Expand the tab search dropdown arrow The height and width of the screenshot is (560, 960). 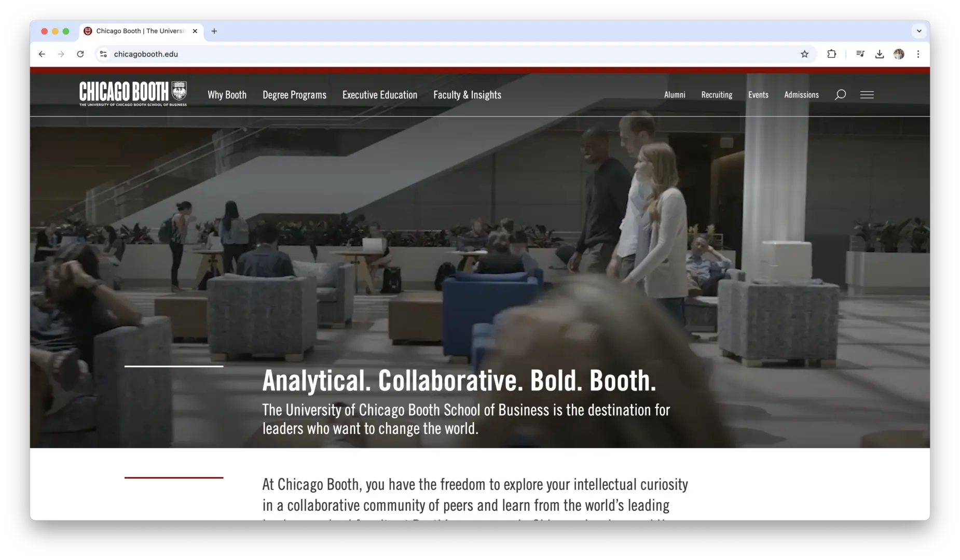coord(919,31)
